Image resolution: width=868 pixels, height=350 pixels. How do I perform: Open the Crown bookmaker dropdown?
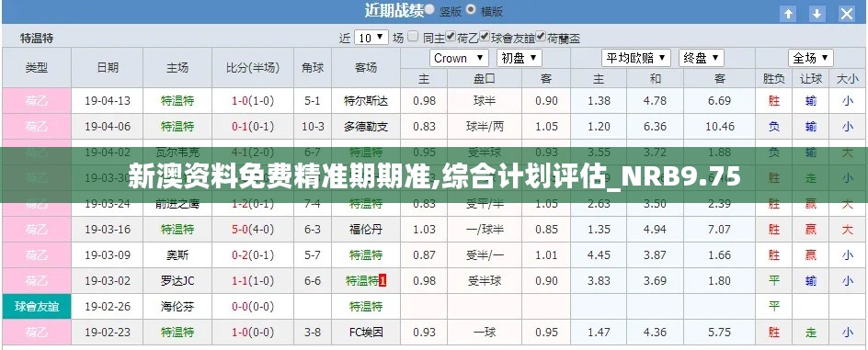click(459, 58)
